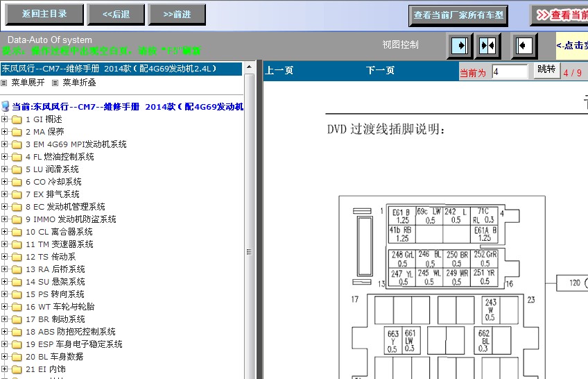588x379 pixels.
Task: Expand the 21 EI 内饰 node
Action: (x=4, y=369)
